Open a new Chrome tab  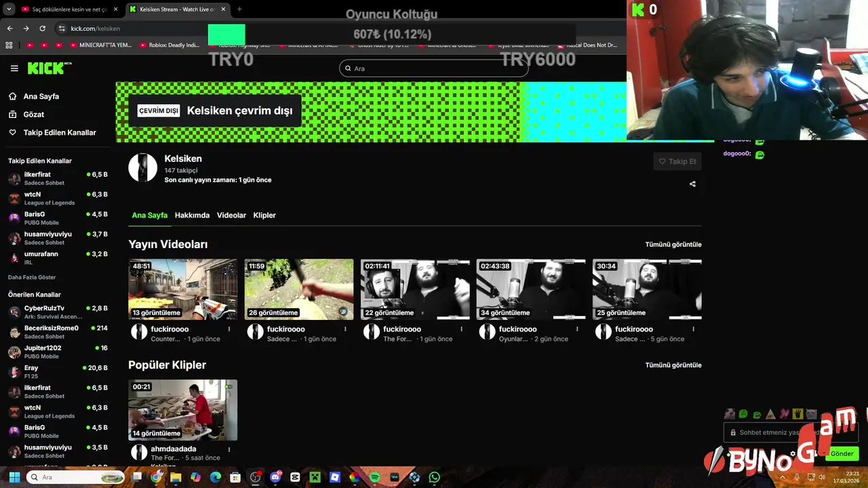[x=239, y=9]
